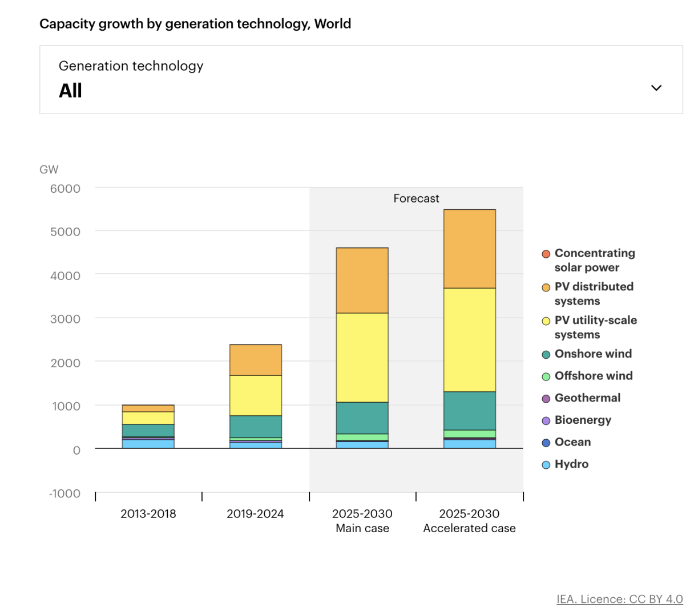The width and height of the screenshot is (690, 616).
Task: Click the 2019-2024 axis label
Action: (255, 513)
